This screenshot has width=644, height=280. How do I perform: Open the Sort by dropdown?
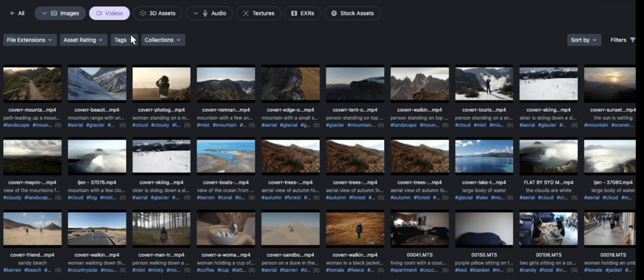584,40
